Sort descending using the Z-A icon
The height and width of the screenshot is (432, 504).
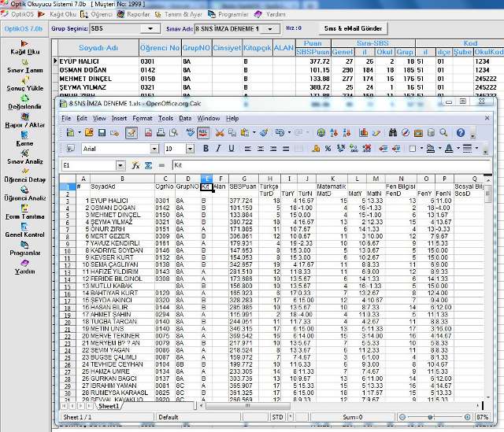[346, 133]
